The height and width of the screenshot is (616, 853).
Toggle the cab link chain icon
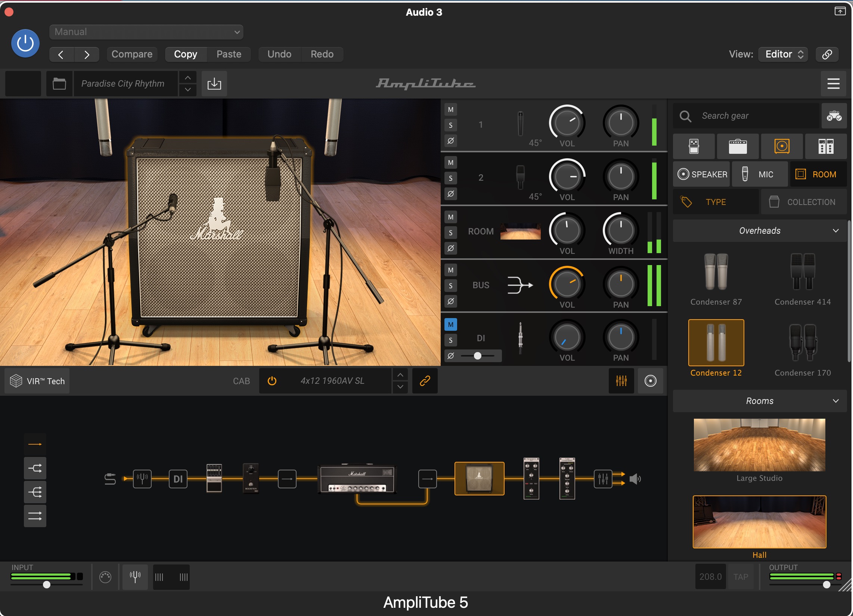425,381
